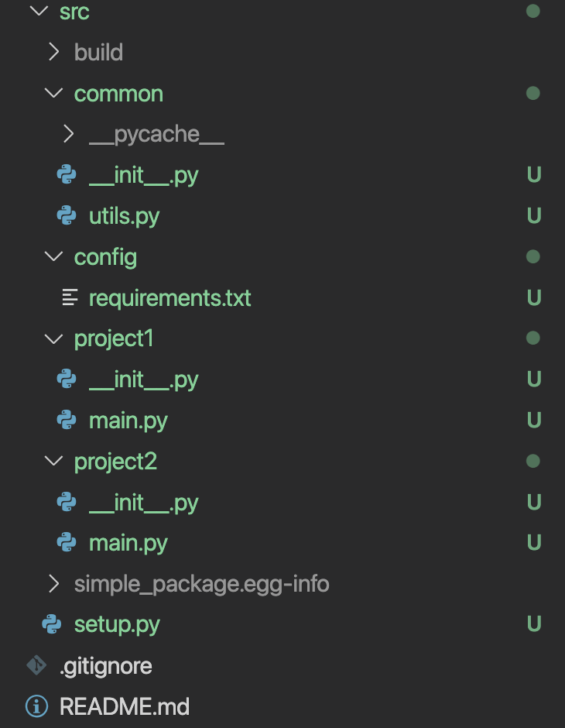This screenshot has height=728, width=565.
Task: Click Python icon of project1 main.py
Action: pos(67,421)
